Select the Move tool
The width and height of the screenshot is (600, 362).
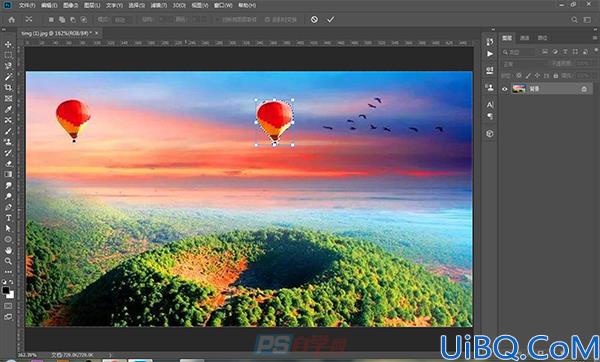point(8,44)
